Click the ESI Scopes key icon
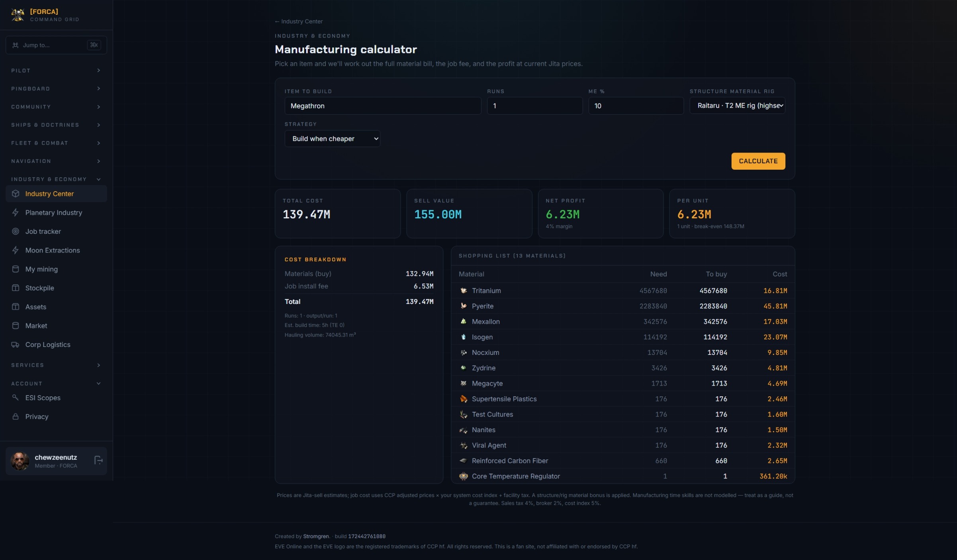957x560 pixels. 16,397
